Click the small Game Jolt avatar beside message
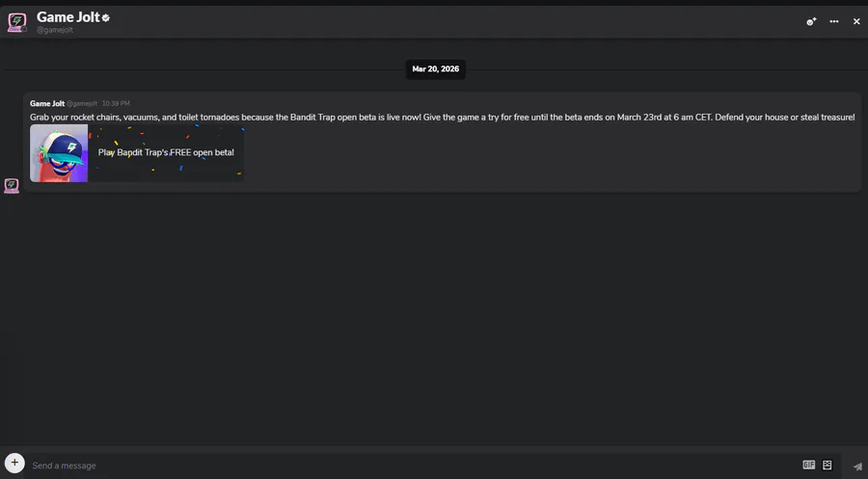868x479 pixels. pos(12,185)
